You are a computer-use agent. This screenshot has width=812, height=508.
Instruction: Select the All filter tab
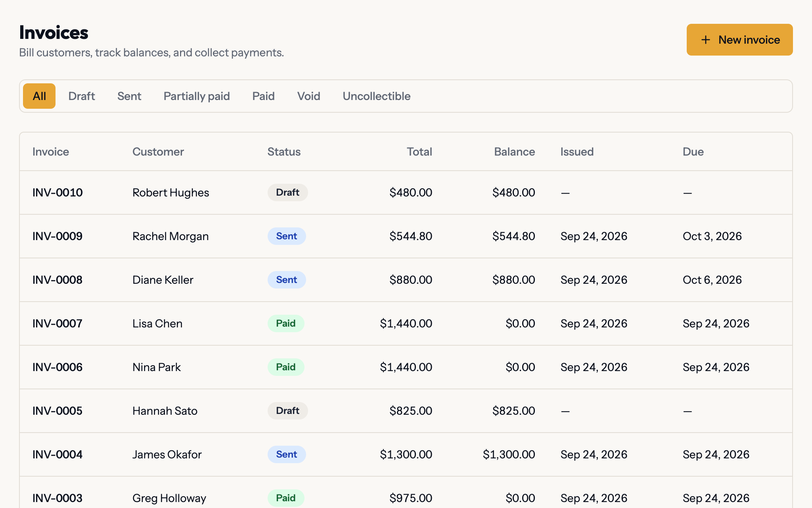[x=39, y=96]
